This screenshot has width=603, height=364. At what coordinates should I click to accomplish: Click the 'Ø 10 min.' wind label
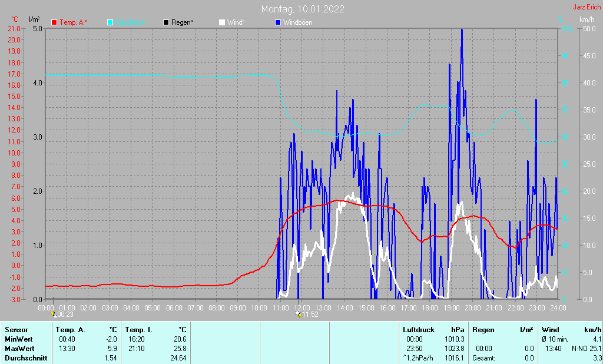tap(555, 339)
